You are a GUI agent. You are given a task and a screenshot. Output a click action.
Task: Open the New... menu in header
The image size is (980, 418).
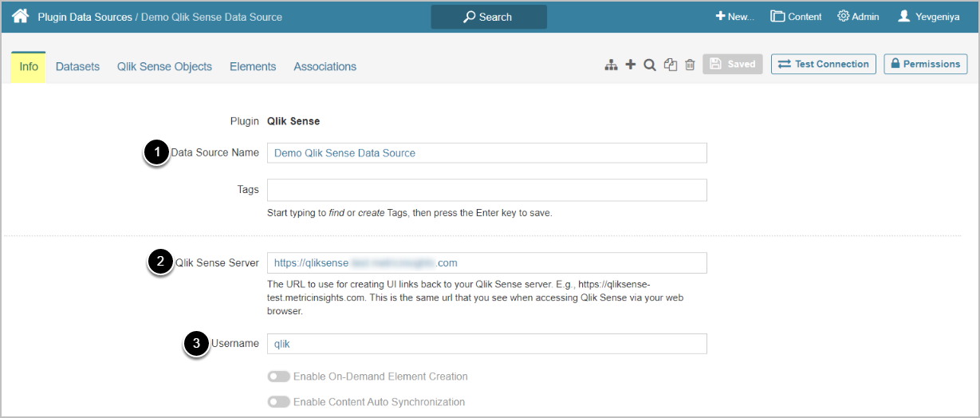coord(734,17)
